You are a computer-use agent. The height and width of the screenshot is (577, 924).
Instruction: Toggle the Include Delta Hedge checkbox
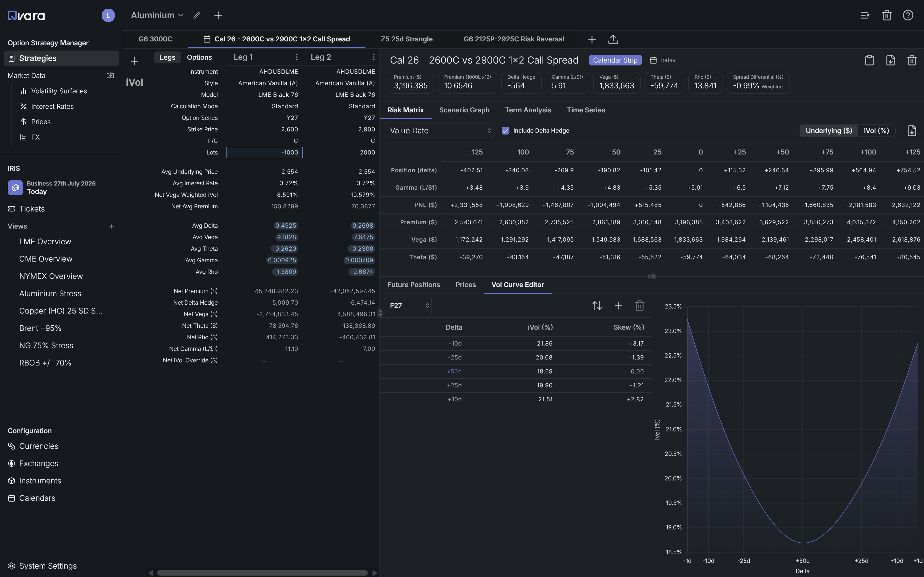[506, 130]
